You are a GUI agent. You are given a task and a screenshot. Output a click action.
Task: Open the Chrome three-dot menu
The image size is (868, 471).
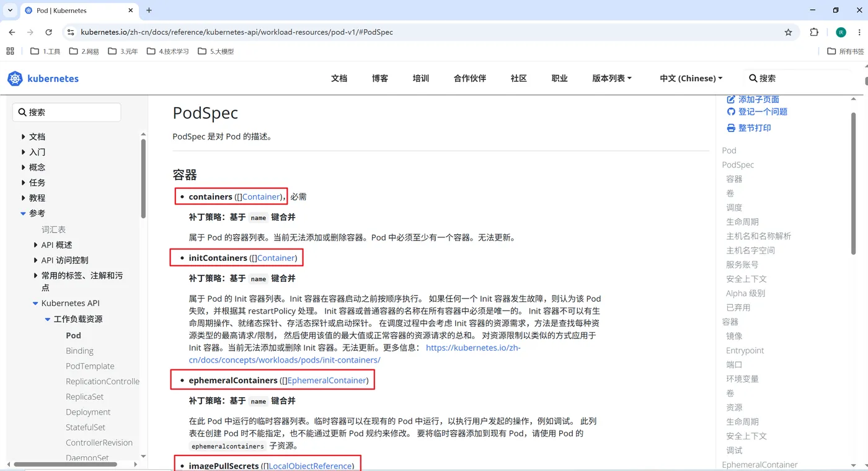click(859, 32)
